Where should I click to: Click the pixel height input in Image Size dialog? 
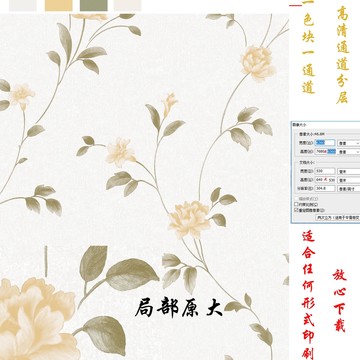click(325, 151)
